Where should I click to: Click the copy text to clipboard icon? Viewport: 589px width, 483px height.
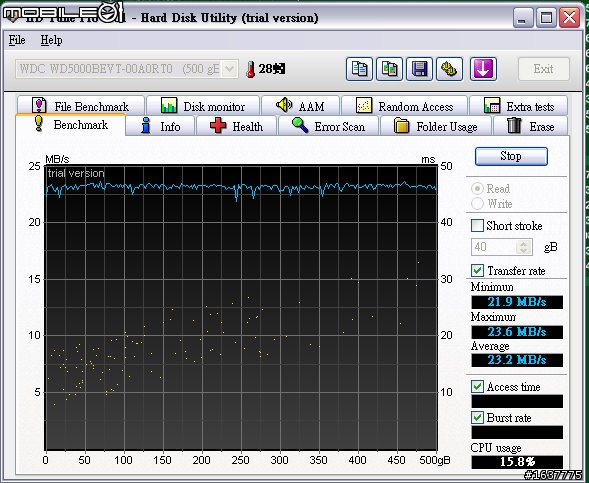pyautogui.click(x=359, y=69)
